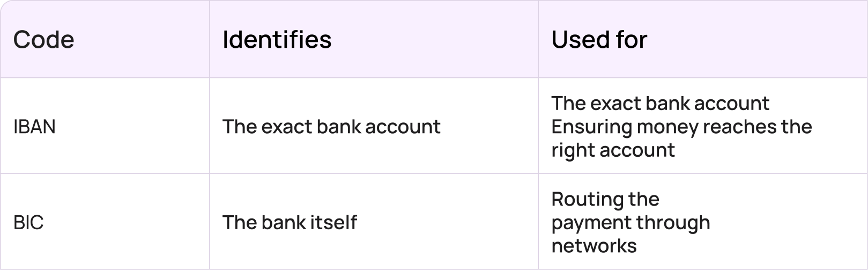
Task: Click "The exact bank account" in Used for column
Action: click(x=660, y=103)
